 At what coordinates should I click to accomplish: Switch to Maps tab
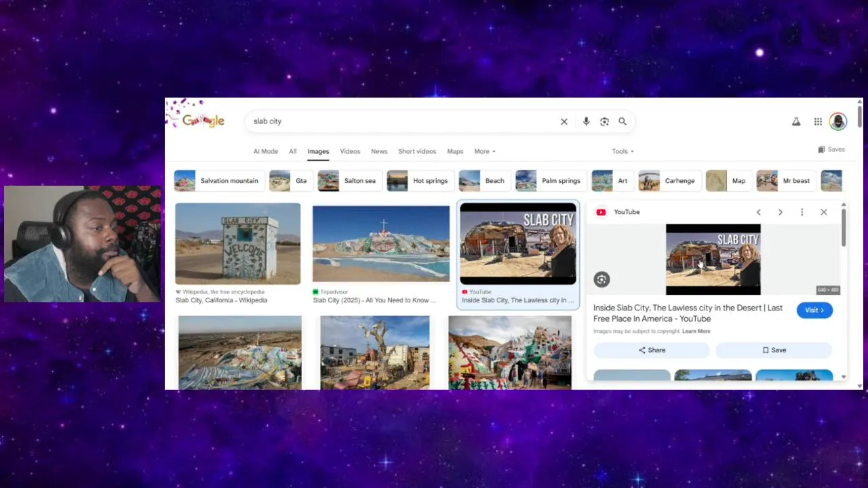(x=455, y=151)
